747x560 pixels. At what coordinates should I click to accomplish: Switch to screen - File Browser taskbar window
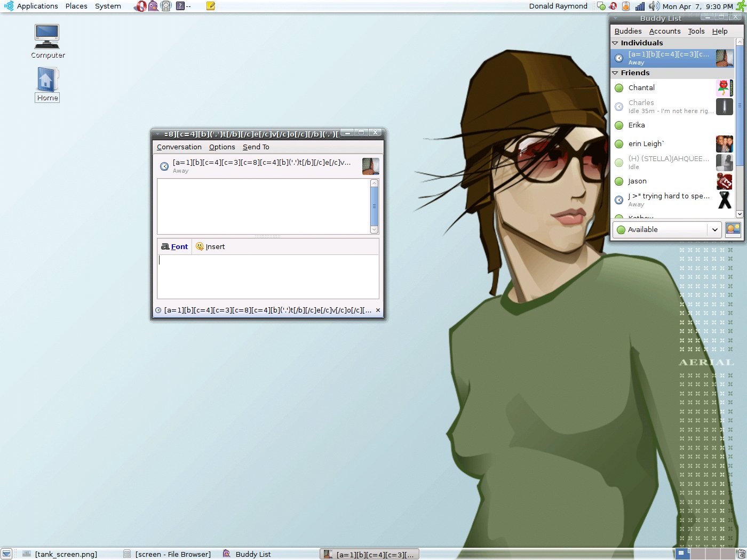click(168, 554)
